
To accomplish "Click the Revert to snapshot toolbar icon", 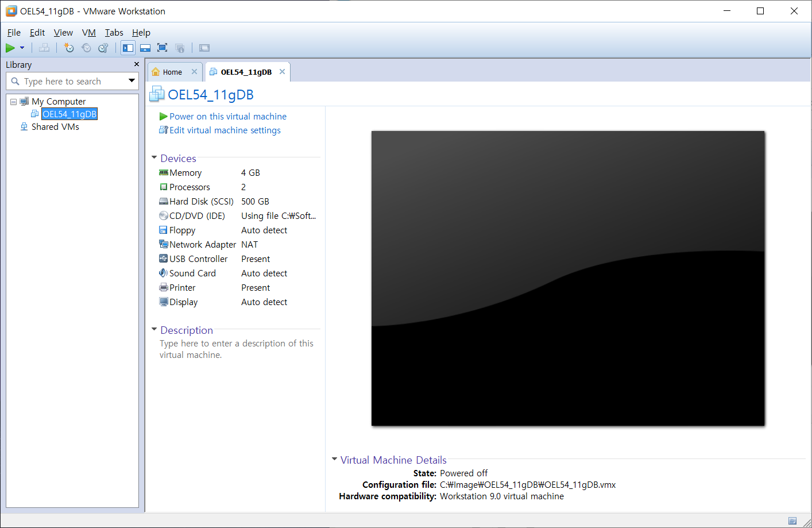I will (86, 48).
